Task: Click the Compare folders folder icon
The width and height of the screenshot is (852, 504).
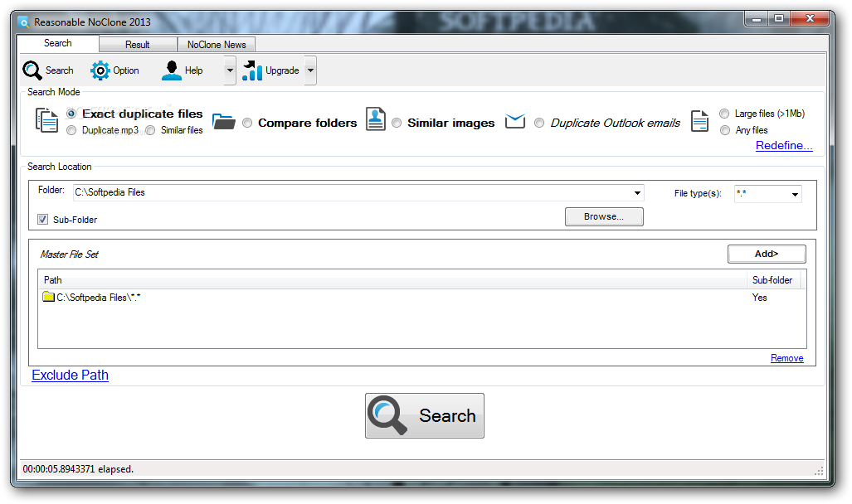Action: [x=223, y=122]
